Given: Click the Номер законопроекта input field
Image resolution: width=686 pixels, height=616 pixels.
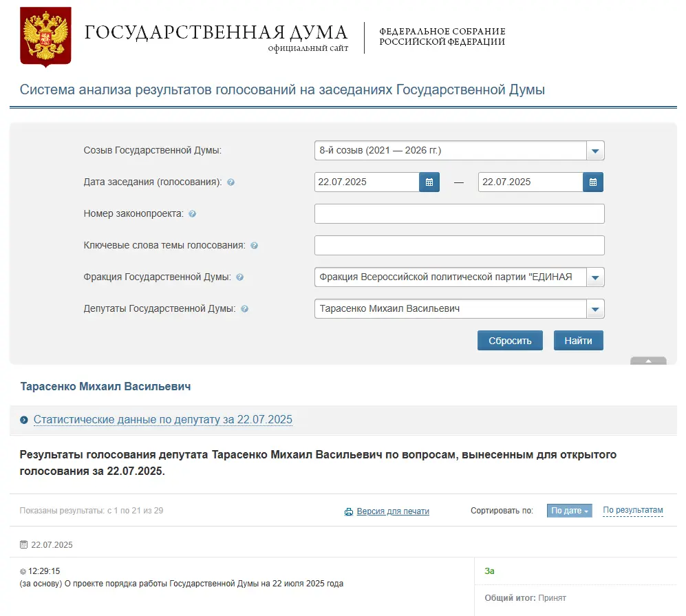Looking at the screenshot, I should pyautogui.click(x=460, y=213).
